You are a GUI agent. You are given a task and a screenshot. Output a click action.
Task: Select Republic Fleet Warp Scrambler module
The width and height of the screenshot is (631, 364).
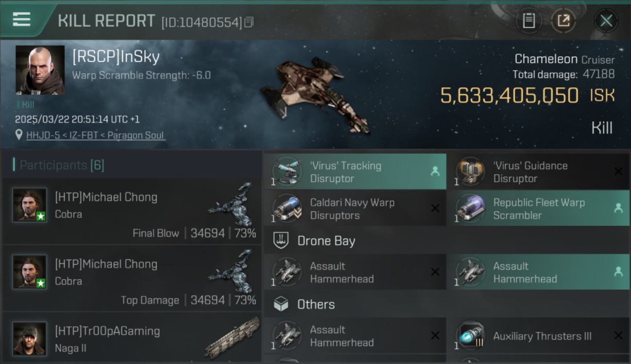[538, 209]
